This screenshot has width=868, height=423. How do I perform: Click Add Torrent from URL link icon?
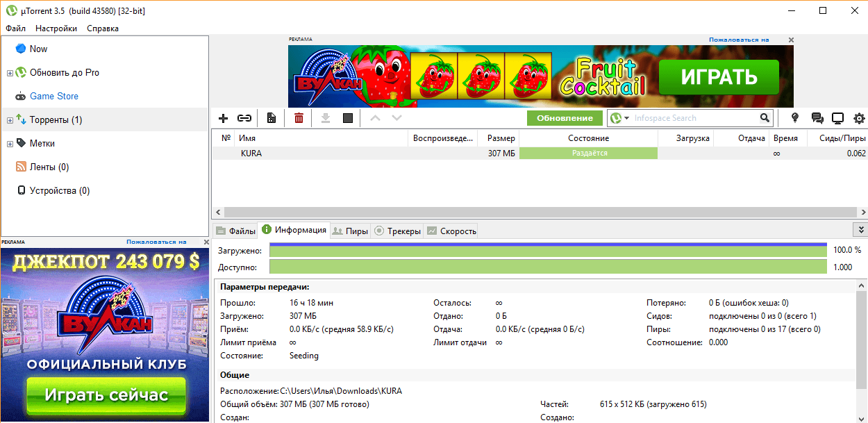244,118
